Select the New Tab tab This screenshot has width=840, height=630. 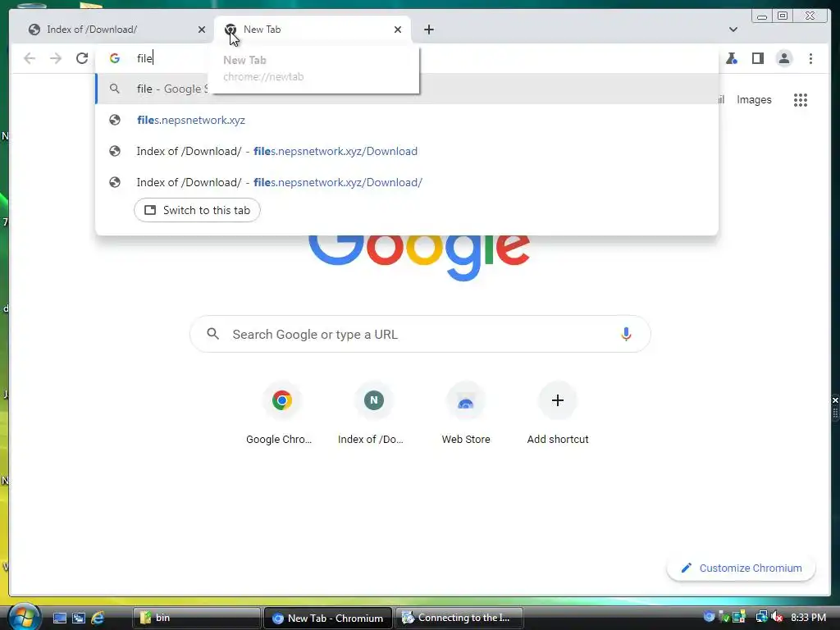[x=313, y=30]
